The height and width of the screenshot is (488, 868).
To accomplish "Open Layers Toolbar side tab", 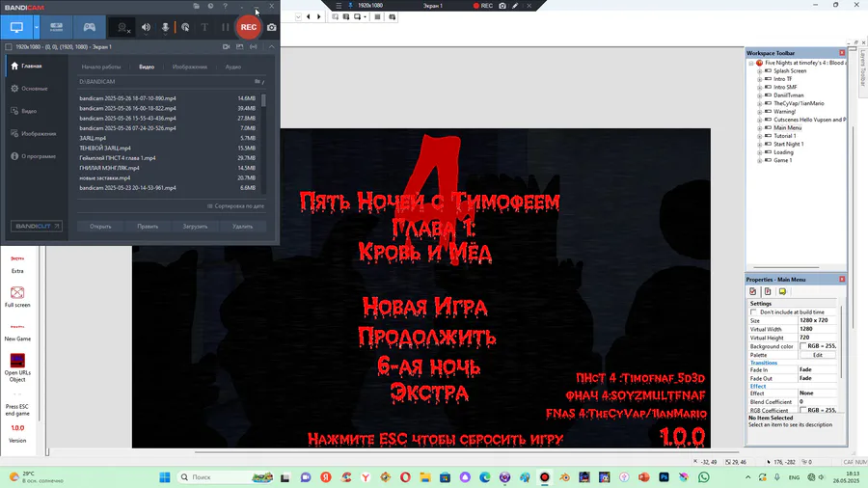I will (862, 68).
